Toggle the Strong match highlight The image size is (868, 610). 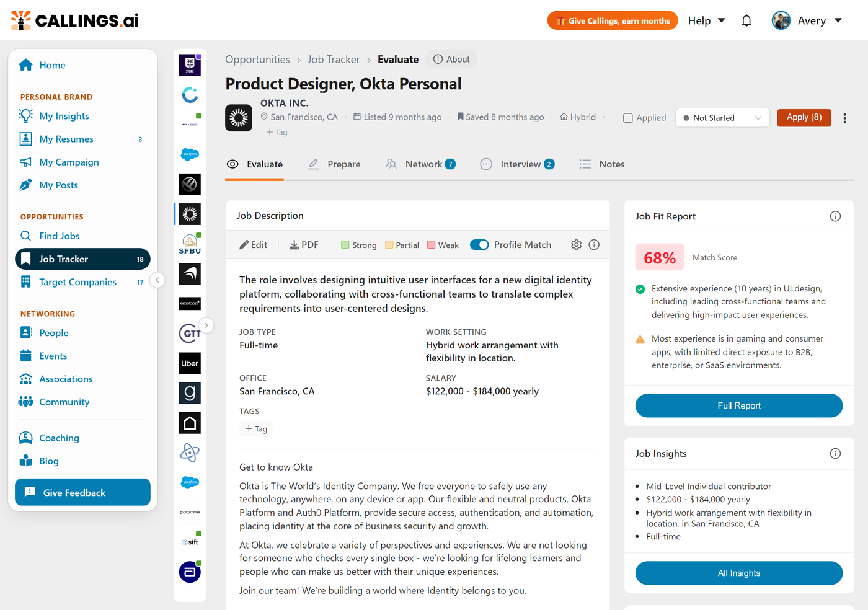[x=359, y=245]
